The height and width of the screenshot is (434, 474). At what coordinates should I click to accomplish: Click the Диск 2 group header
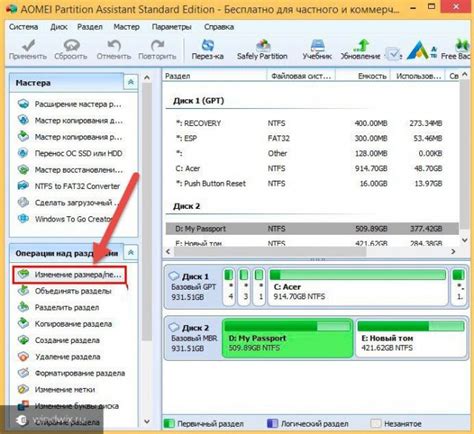click(186, 206)
